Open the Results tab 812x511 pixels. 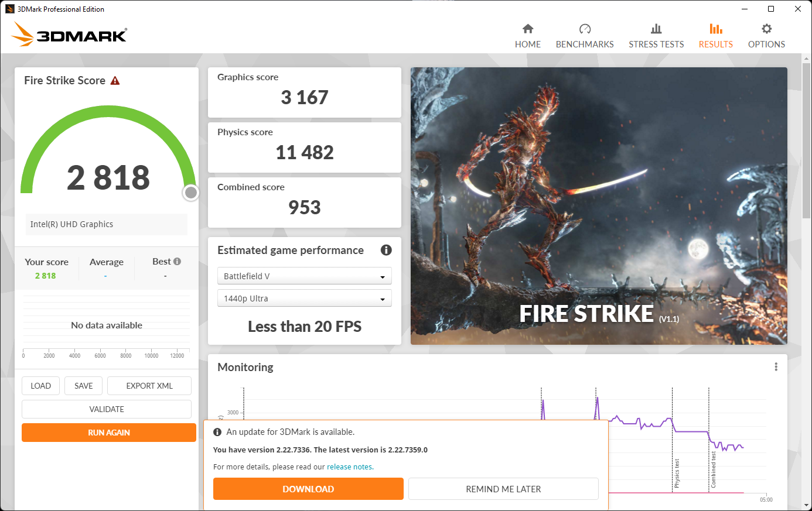[715, 36]
